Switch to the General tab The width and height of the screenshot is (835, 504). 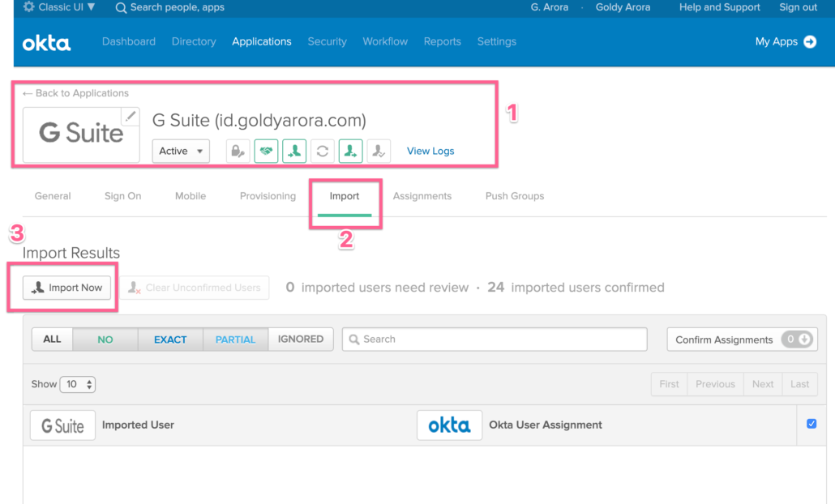click(53, 196)
